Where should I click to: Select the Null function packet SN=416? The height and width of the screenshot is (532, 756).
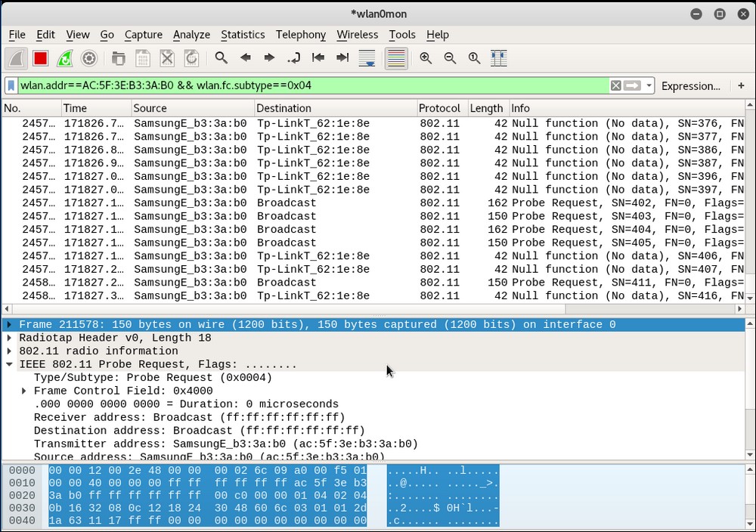373,296
